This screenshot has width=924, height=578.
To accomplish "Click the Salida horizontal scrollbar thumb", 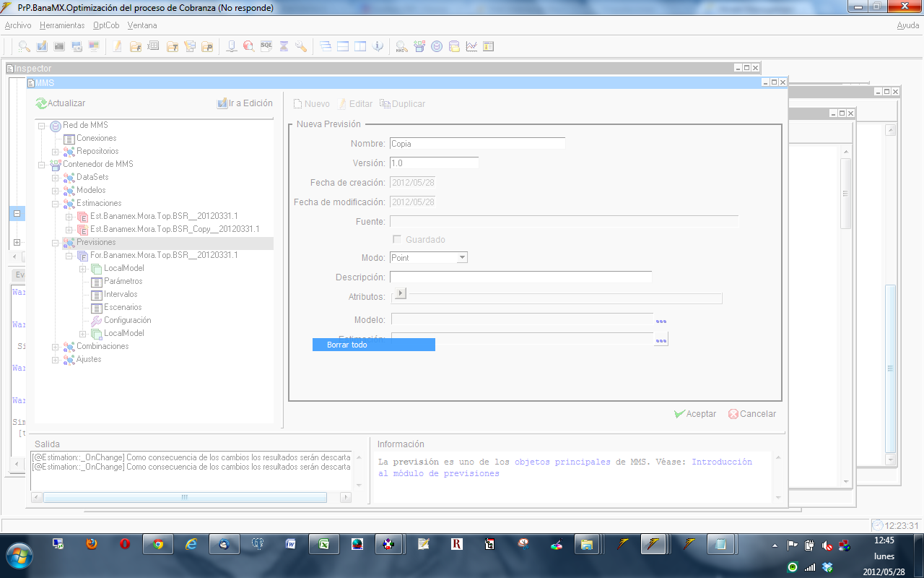I will [x=185, y=497].
